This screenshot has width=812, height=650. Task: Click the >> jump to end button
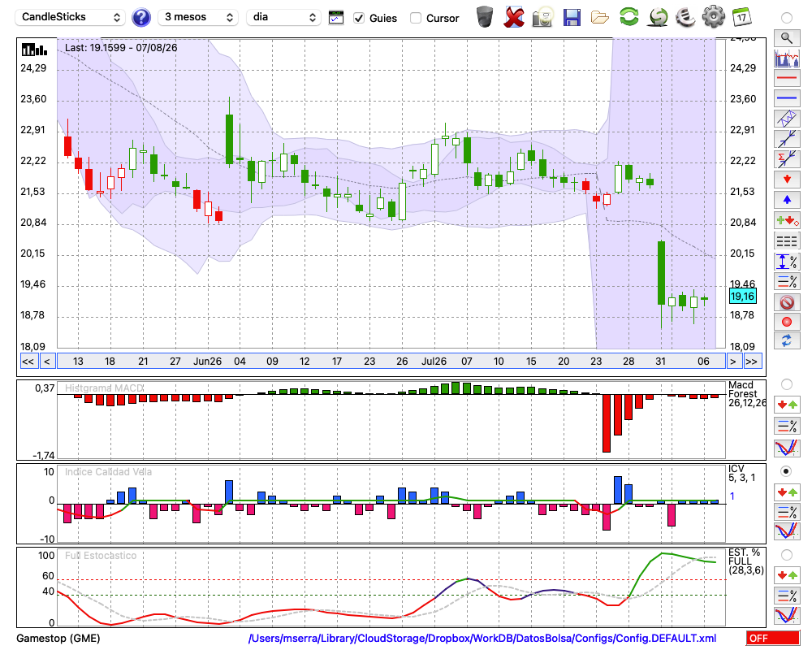click(x=752, y=362)
